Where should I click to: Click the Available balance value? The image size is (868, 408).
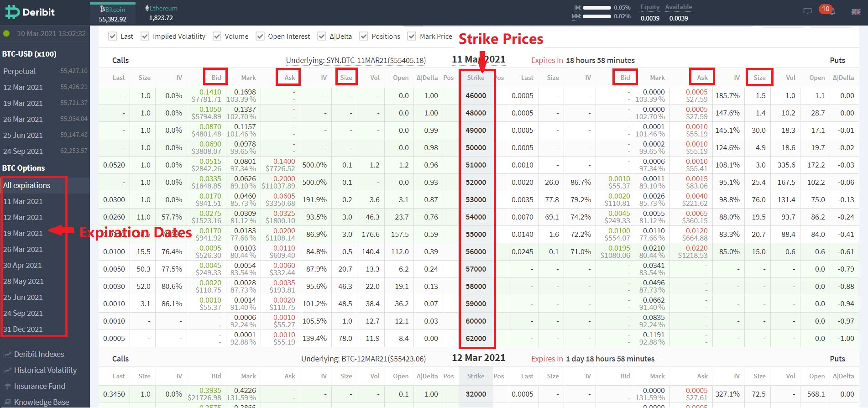coord(679,18)
